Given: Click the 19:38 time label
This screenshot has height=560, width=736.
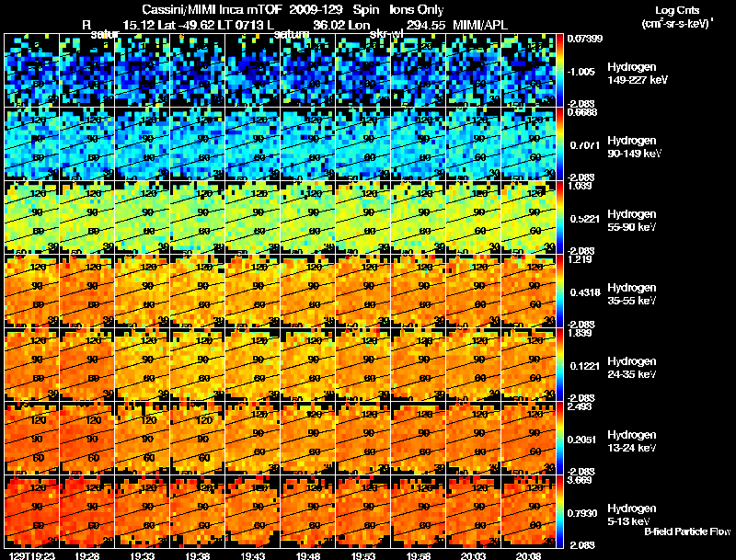Looking at the screenshot, I should tap(197, 555).
